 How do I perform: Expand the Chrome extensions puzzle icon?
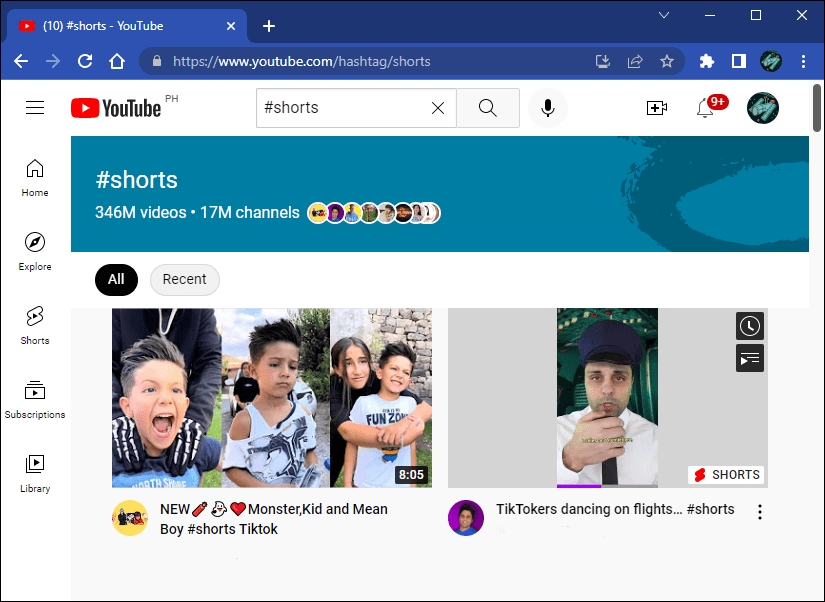(706, 61)
